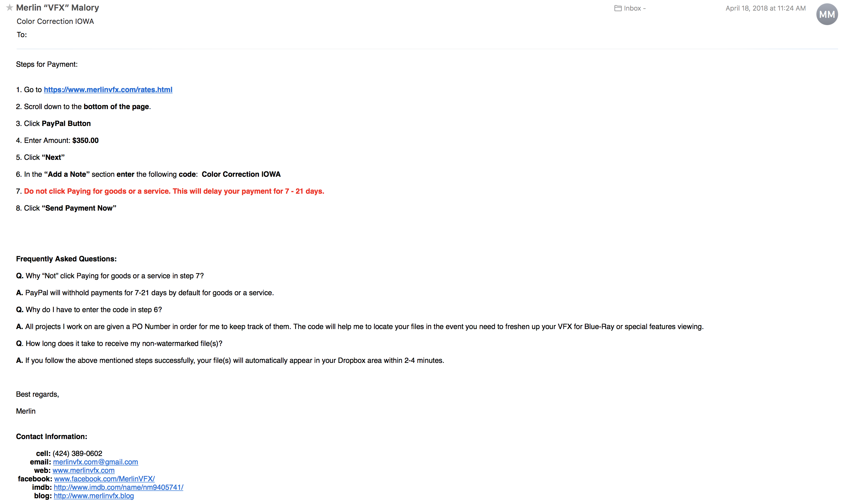Click sender name Merlin "VFX" Malory
The height and width of the screenshot is (504, 849).
[x=57, y=8]
